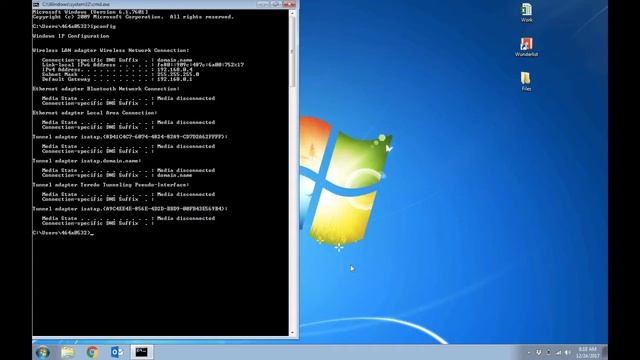Click the 'Microsoft Windows [Version 6.1.7601]' line
The width and height of the screenshot is (640, 360).
click(x=90, y=12)
